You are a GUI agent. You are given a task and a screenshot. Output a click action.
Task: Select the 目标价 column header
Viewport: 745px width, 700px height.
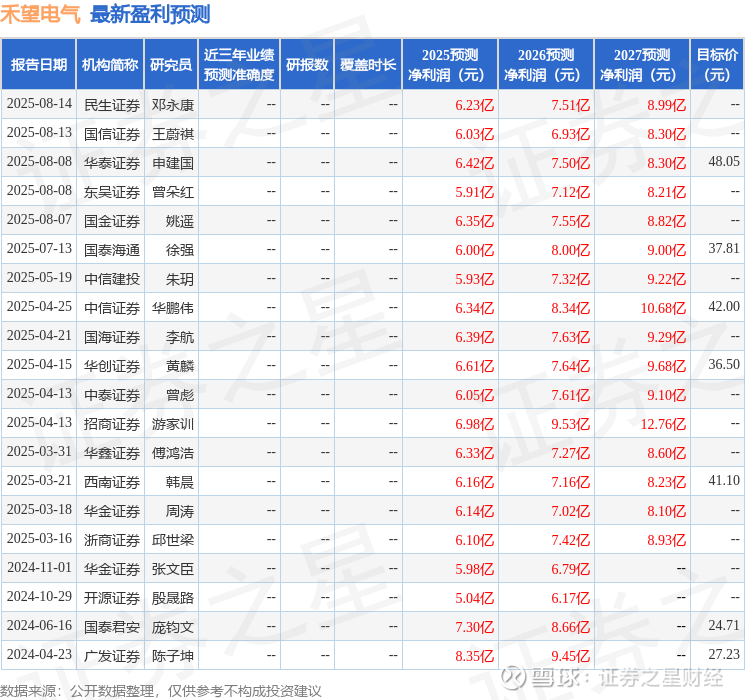[716, 65]
